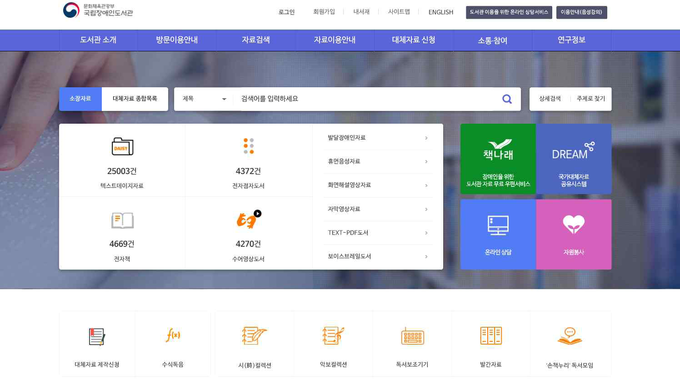Screen dimensions: 680x386
Task: Select the 대체자료 종합목록 search tab
Action: pos(135,99)
